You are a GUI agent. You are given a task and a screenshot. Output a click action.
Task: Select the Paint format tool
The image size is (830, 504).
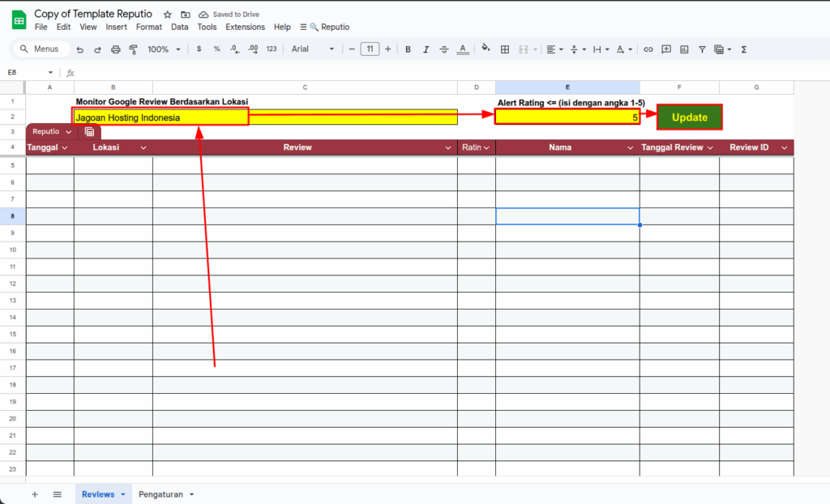[133, 49]
